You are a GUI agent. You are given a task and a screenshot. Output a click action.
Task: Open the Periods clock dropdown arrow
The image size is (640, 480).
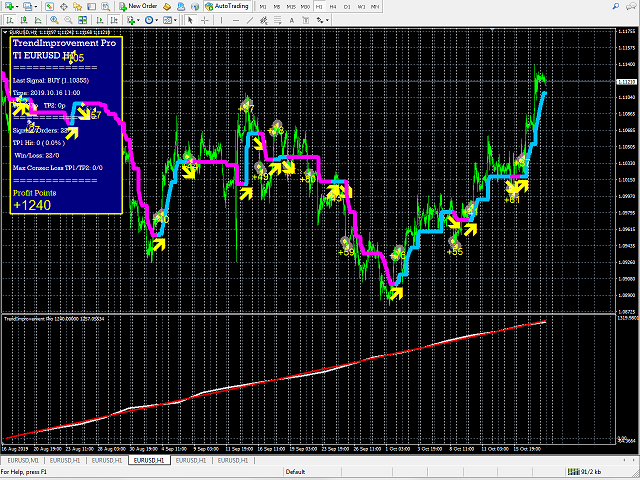[157, 20]
